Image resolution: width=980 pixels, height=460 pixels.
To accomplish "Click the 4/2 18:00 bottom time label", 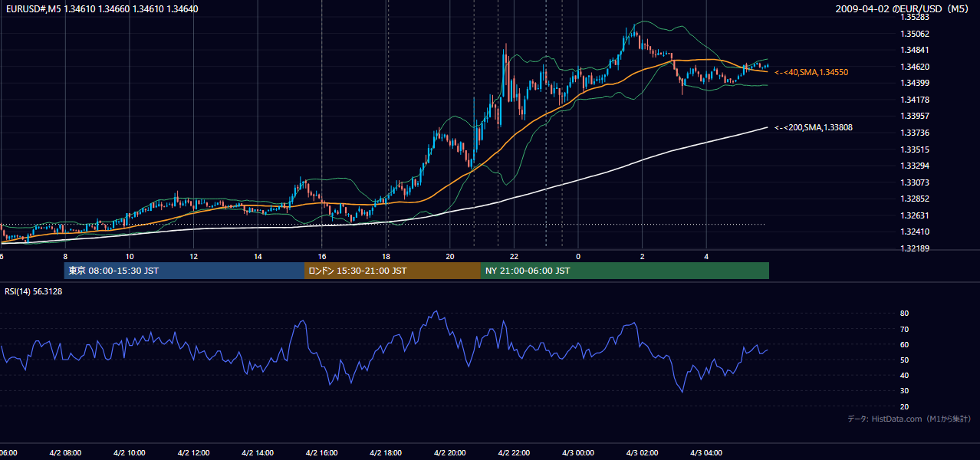I will pos(386,453).
